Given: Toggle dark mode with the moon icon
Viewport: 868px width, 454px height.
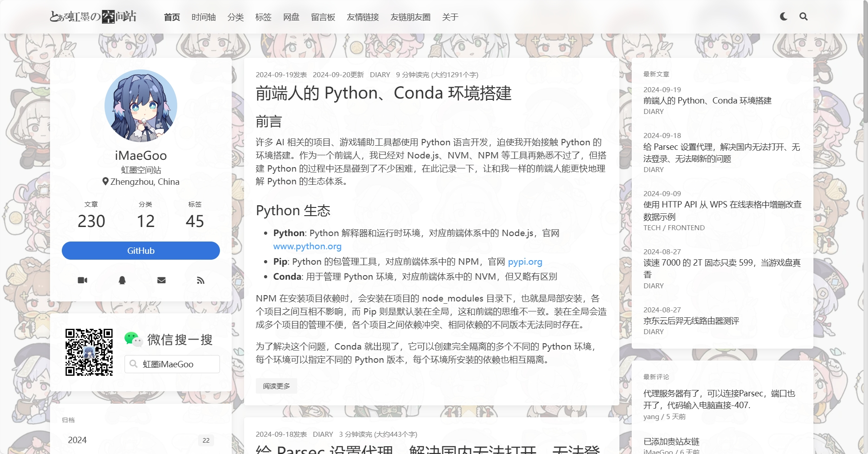Looking at the screenshot, I should pyautogui.click(x=783, y=16).
